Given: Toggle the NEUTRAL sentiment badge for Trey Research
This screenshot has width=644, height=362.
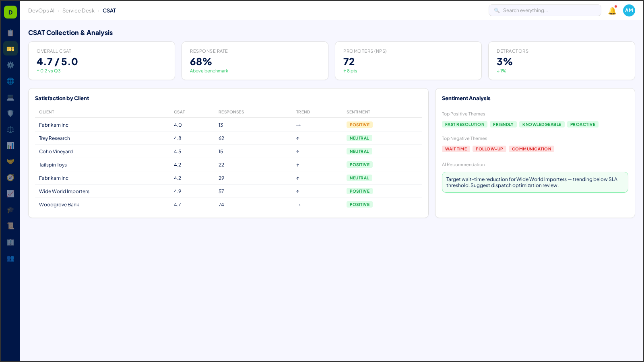Looking at the screenshot, I should (359, 138).
